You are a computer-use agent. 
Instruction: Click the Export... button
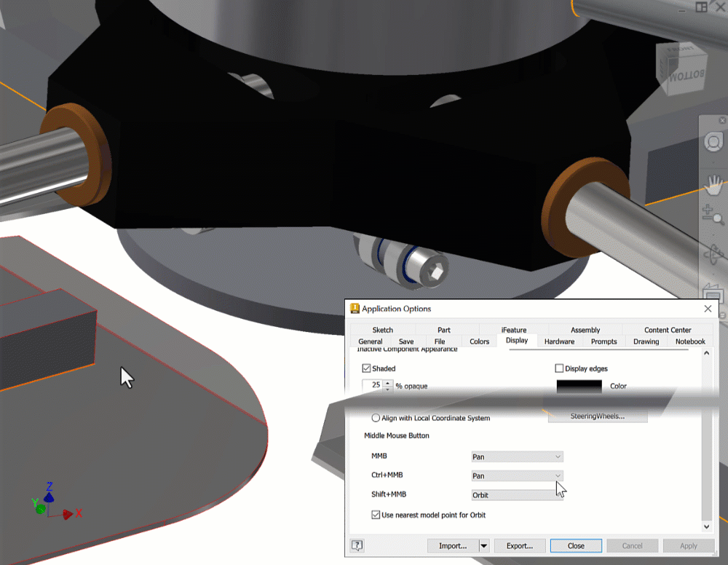520,546
